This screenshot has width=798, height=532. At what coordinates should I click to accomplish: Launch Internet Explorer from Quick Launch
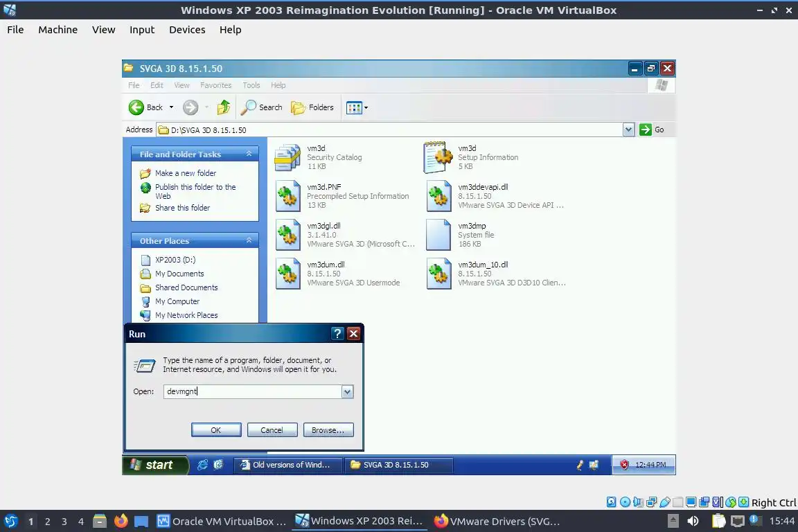(202, 465)
